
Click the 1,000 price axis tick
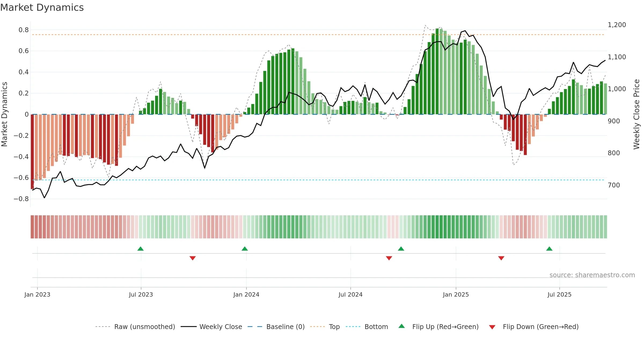click(617, 89)
